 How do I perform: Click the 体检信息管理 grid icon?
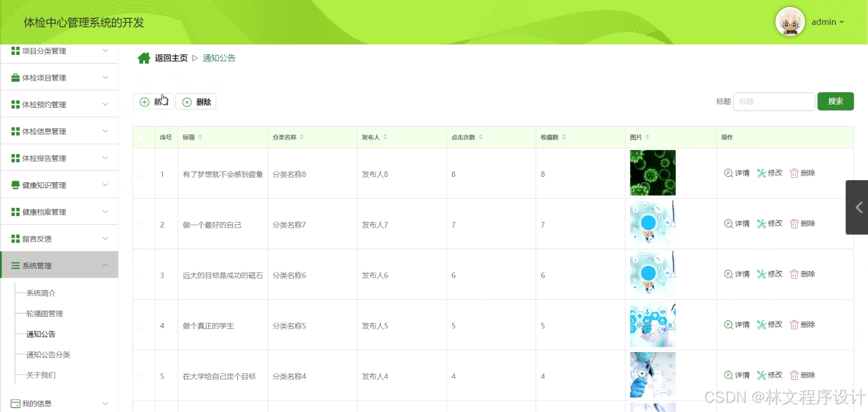pyautogui.click(x=15, y=131)
